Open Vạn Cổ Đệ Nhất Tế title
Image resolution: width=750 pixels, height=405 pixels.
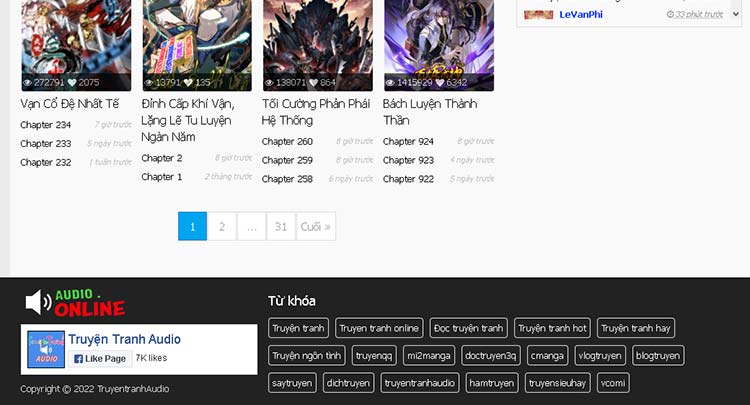(69, 104)
